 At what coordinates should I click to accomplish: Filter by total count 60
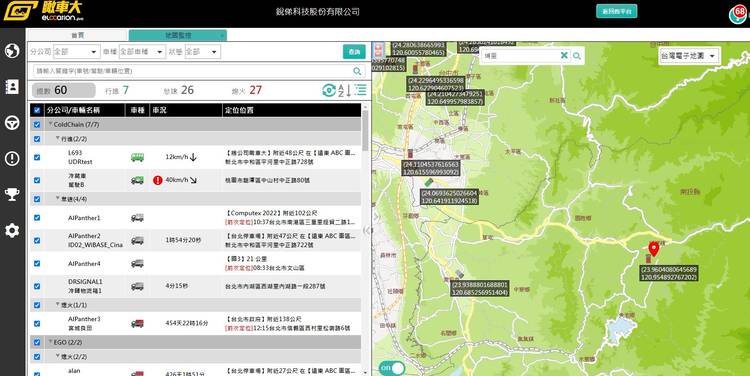[x=64, y=90]
